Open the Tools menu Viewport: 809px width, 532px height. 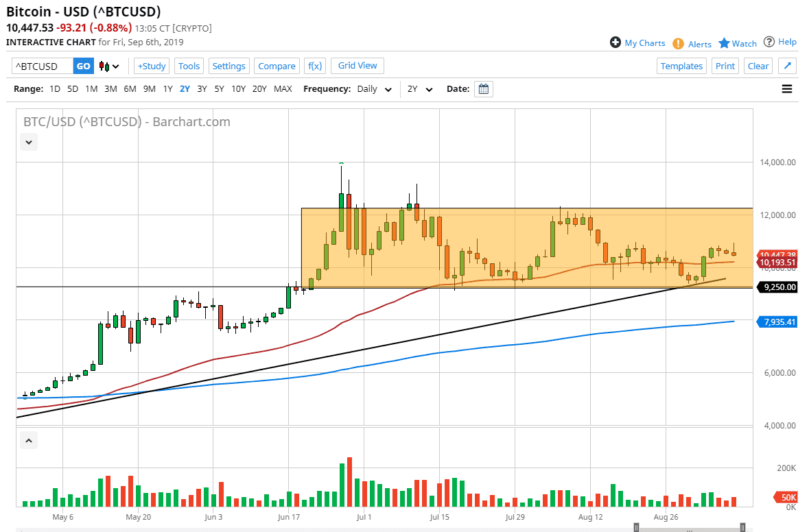189,66
